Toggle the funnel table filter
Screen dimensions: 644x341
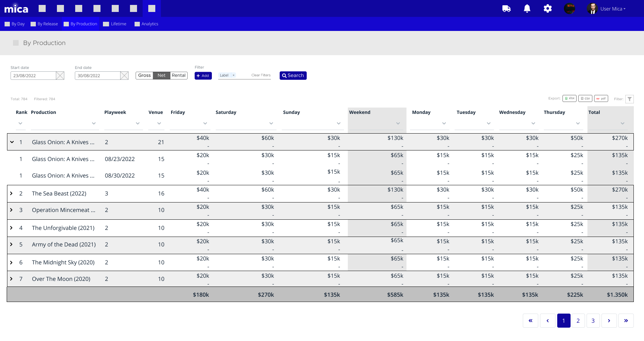tap(630, 99)
